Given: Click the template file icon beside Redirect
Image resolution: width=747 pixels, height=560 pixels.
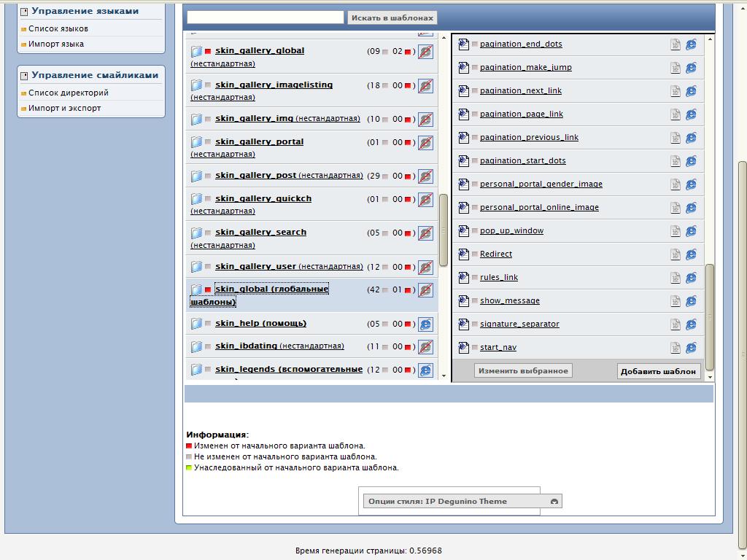Looking at the screenshot, I should click(463, 254).
